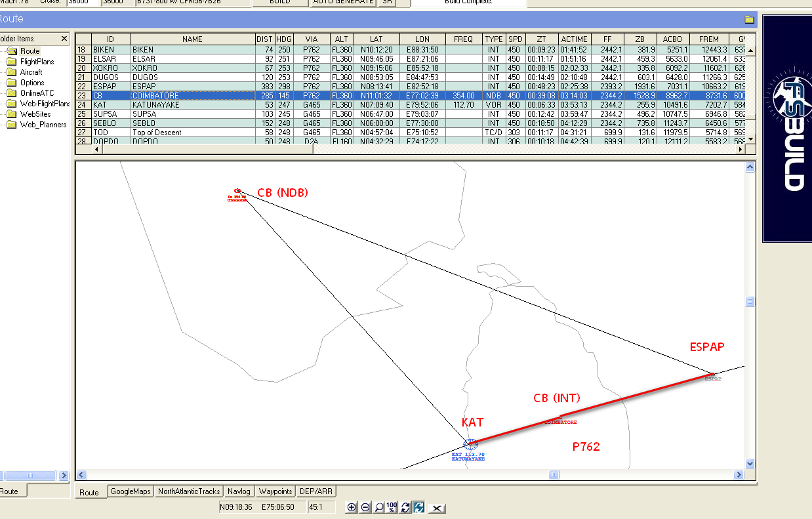Reset map zoom to 100%
Viewport: 812px width, 519px height.
[x=392, y=507]
